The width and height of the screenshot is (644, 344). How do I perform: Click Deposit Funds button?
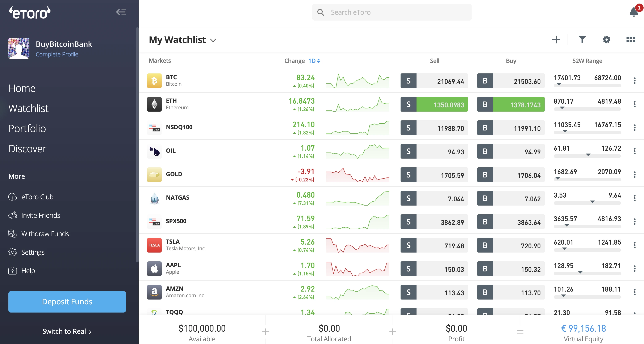[x=67, y=302]
